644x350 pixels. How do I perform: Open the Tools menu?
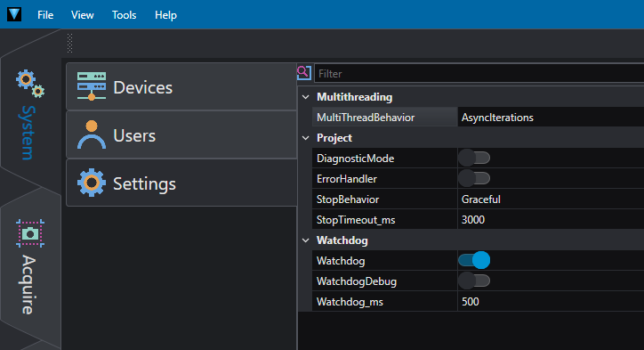124,15
